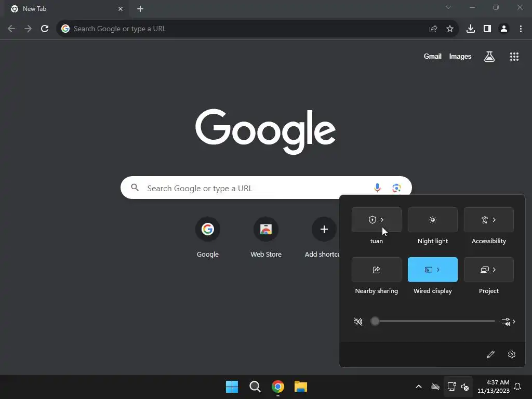Mute or unmute the speaker icon
The width and height of the screenshot is (532, 399).
358,321
